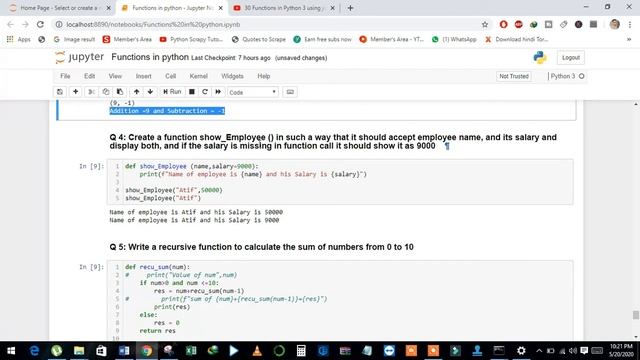The image size is (640, 360).
Task: Click the Jupyter logo
Action: [80, 57]
